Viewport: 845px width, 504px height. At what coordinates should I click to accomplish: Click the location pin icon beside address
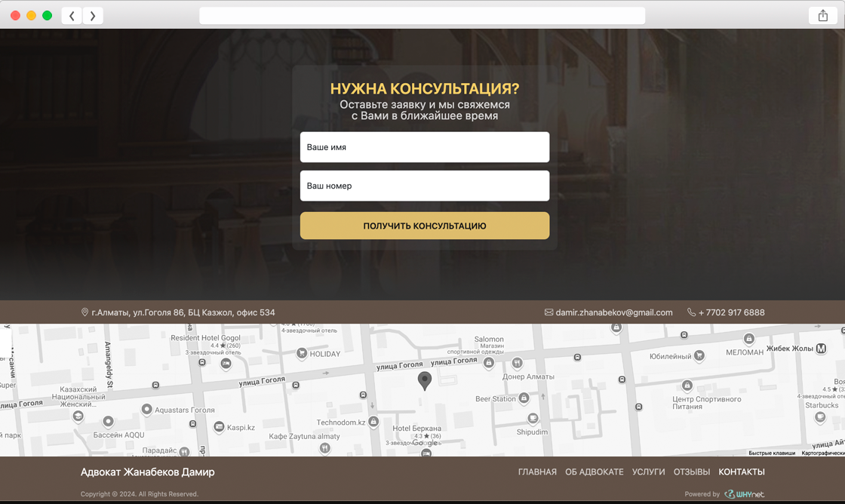coord(85,312)
